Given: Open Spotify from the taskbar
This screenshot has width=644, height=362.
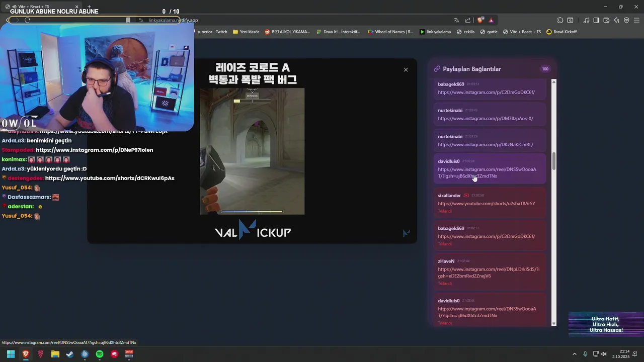Looking at the screenshot, I should 100,354.
